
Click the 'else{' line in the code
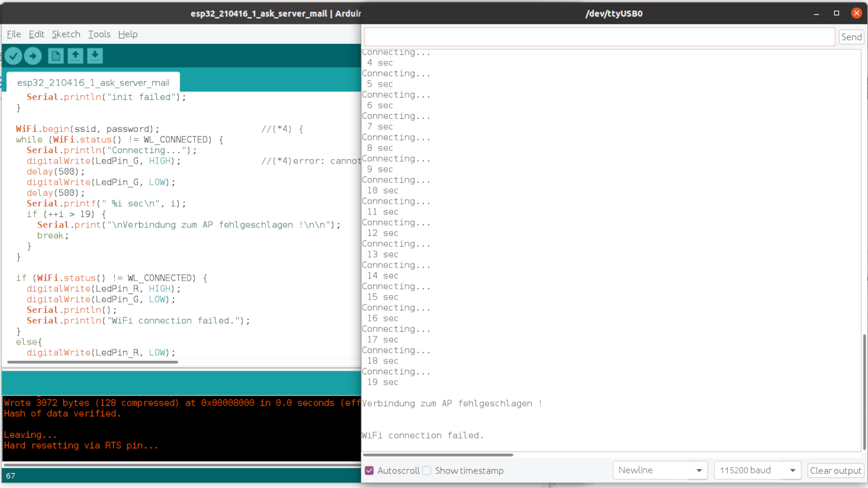(29, 342)
